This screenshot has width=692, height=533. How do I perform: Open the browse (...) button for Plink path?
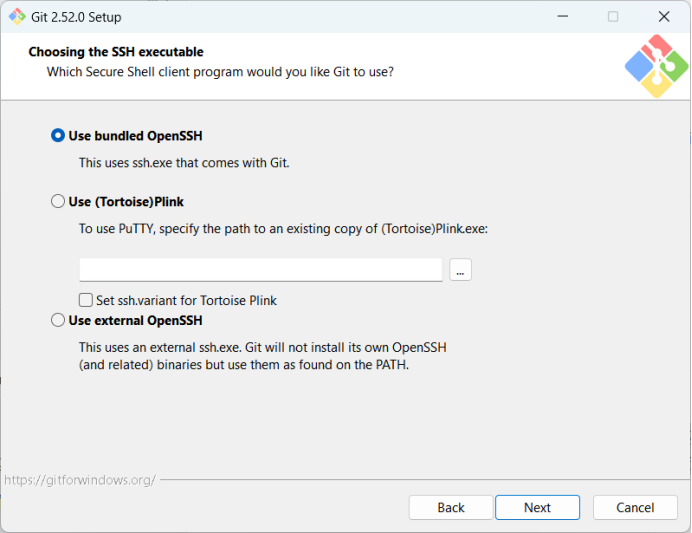[x=460, y=270]
